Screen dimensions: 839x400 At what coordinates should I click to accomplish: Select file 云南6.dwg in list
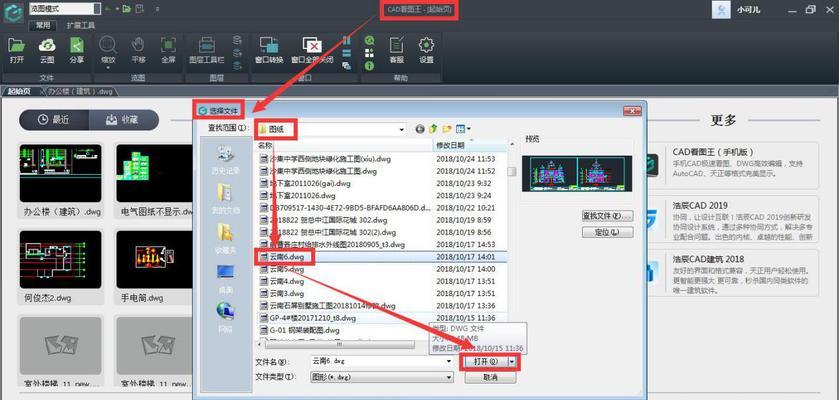click(x=381, y=257)
